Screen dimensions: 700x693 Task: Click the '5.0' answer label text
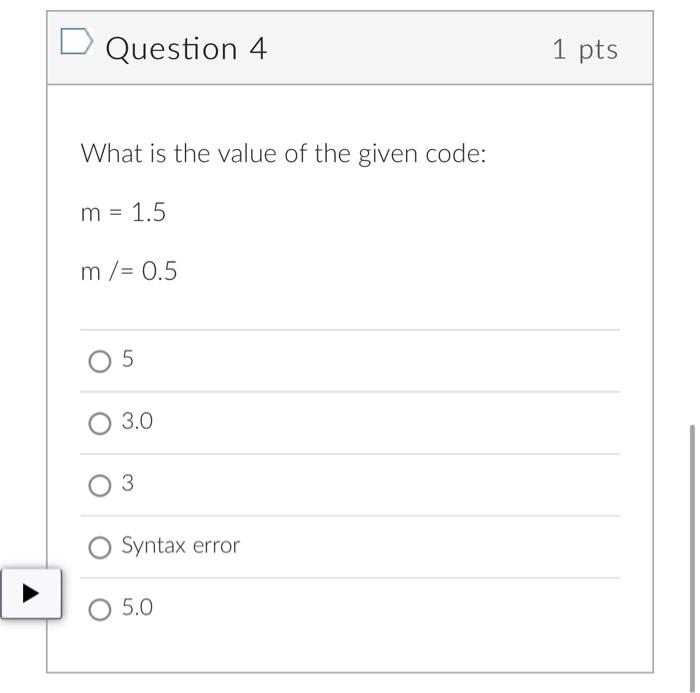[137, 608]
